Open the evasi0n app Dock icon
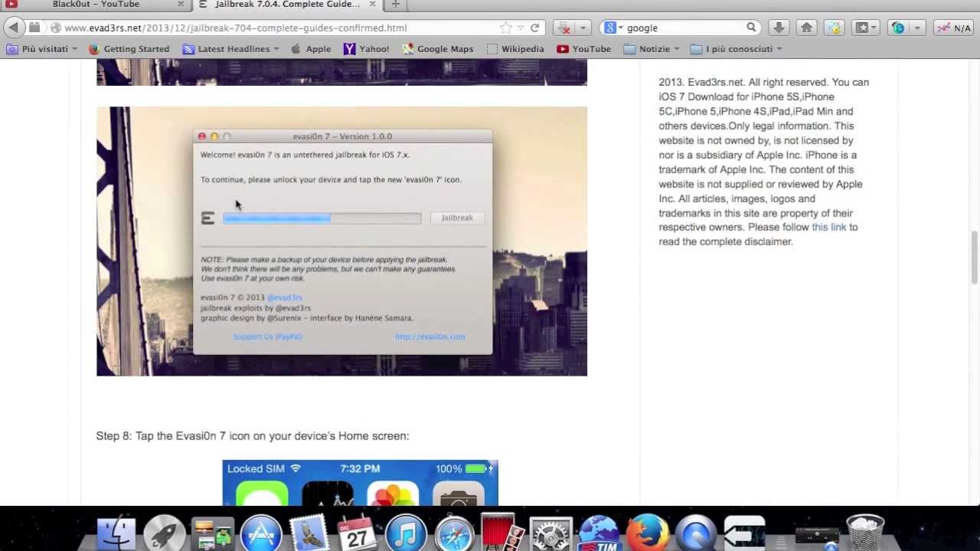 (x=743, y=533)
